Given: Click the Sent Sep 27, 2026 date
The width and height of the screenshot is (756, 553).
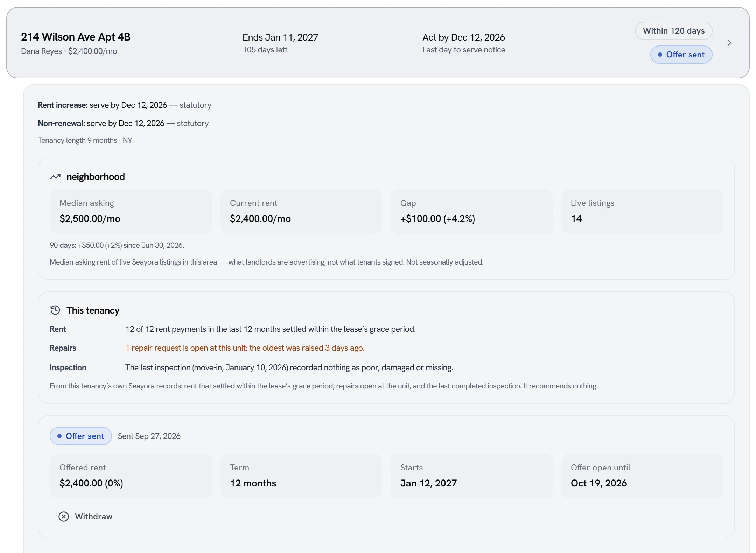Looking at the screenshot, I should 149,436.
